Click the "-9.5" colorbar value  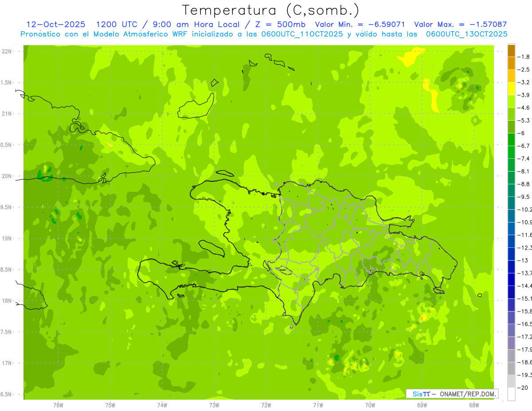click(x=524, y=197)
